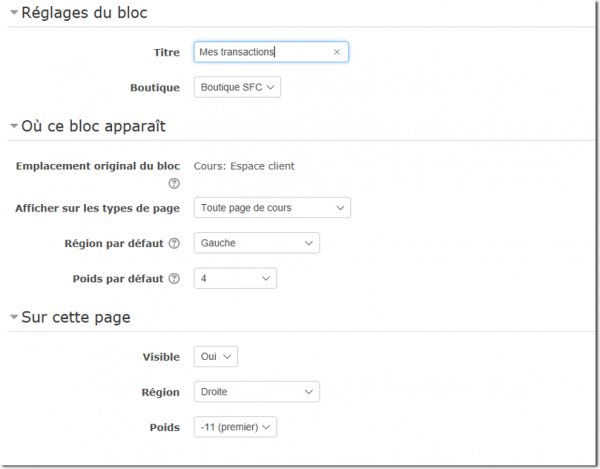Open the Boutique SFC dropdown
600x469 pixels.
click(x=237, y=87)
